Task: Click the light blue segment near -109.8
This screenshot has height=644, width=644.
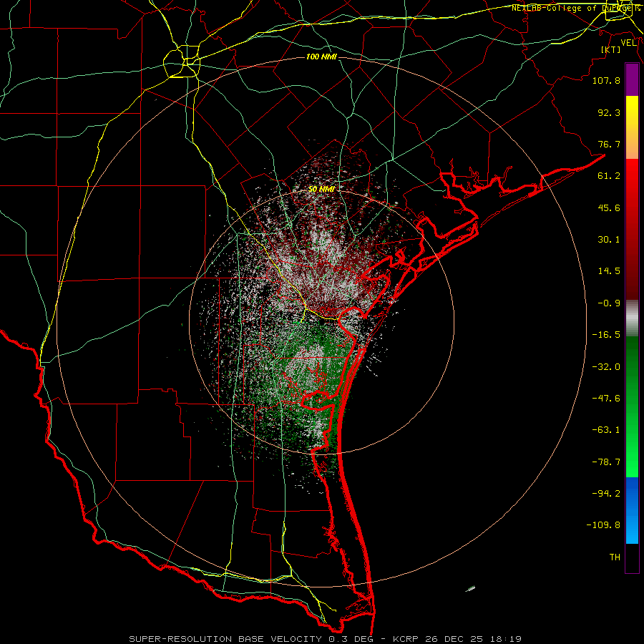Action: (632, 529)
